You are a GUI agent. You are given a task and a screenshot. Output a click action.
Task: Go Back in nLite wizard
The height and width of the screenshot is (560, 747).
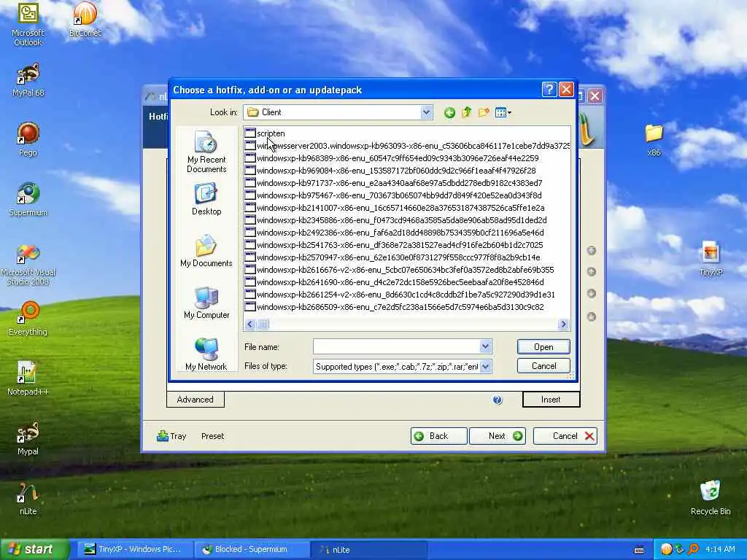pyautogui.click(x=438, y=436)
